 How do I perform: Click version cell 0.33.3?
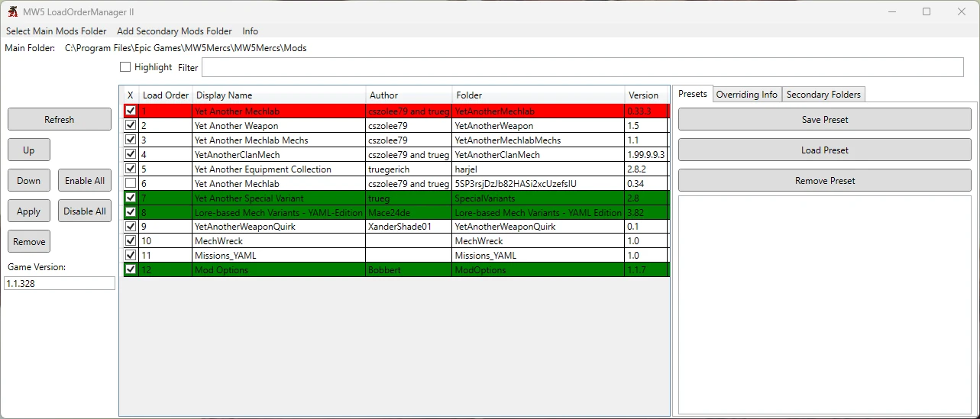click(x=646, y=111)
